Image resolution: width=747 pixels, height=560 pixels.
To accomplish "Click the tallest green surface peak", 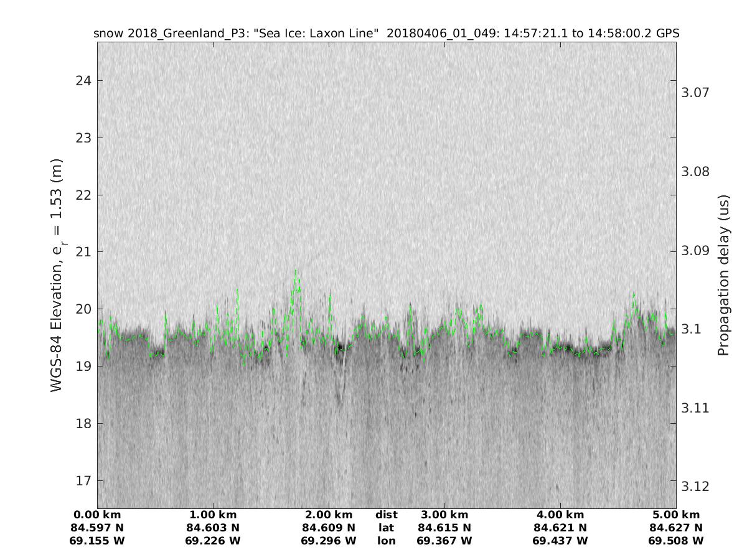I will point(296,271).
